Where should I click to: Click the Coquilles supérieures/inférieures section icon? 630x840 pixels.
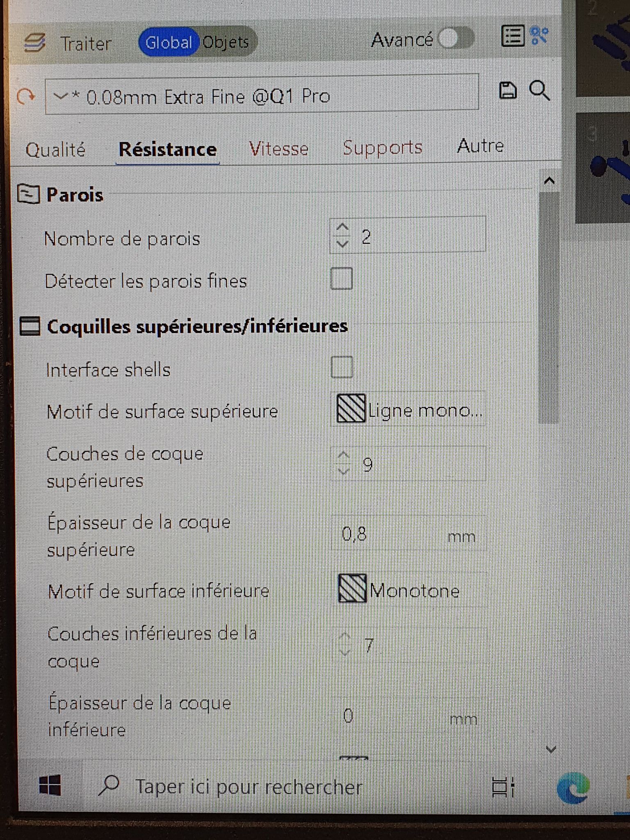pyautogui.click(x=30, y=326)
